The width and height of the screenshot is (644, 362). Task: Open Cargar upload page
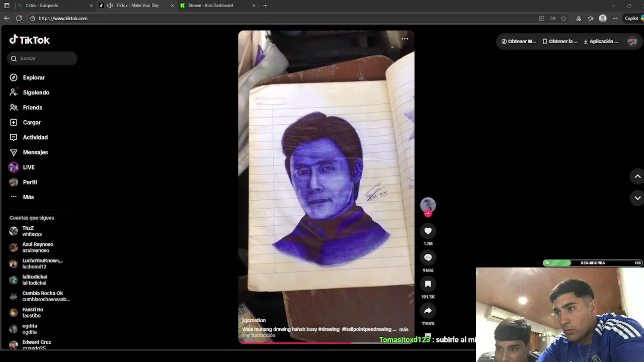[25, 122]
